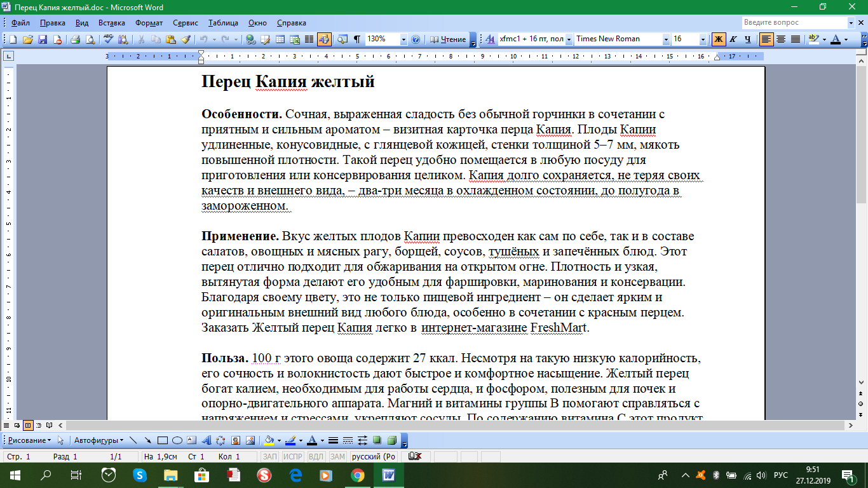Switch to Outline view button
The image size is (868, 488).
[39, 424]
